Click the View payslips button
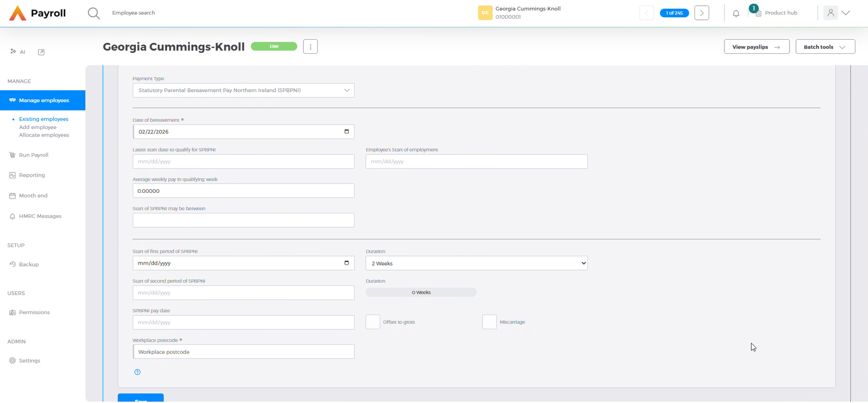Screen dimensions: 868x403 [x=757, y=47]
